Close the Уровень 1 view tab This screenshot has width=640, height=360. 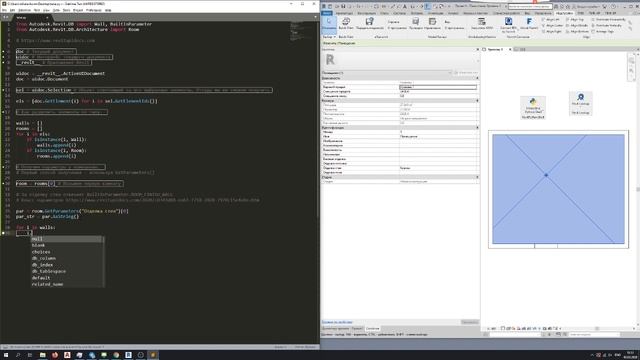[x=510, y=49]
